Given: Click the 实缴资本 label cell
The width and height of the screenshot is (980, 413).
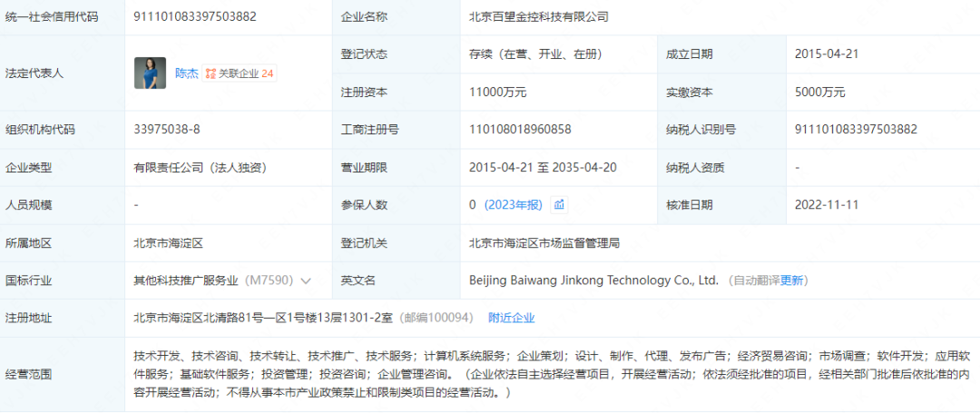Looking at the screenshot, I should [x=722, y=93].
